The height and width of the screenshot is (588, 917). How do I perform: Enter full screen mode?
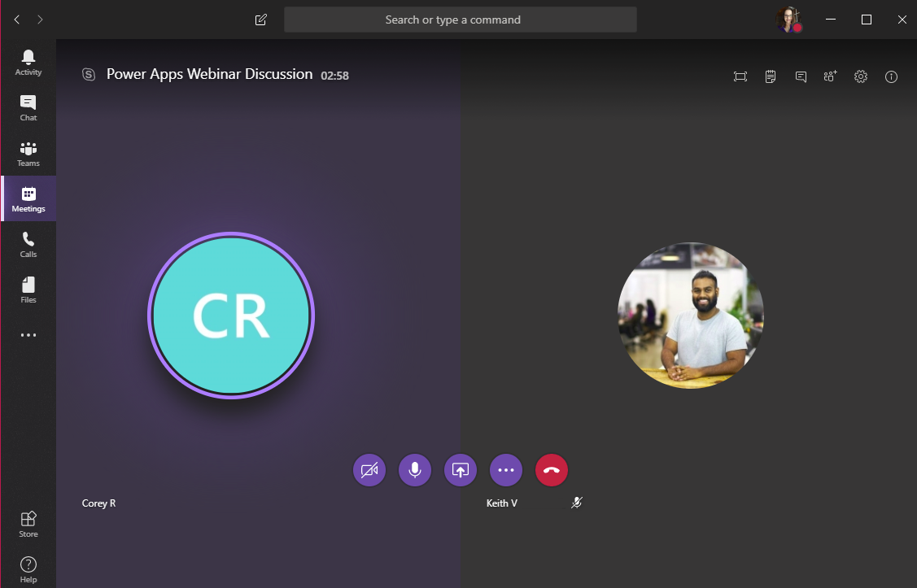740,76
